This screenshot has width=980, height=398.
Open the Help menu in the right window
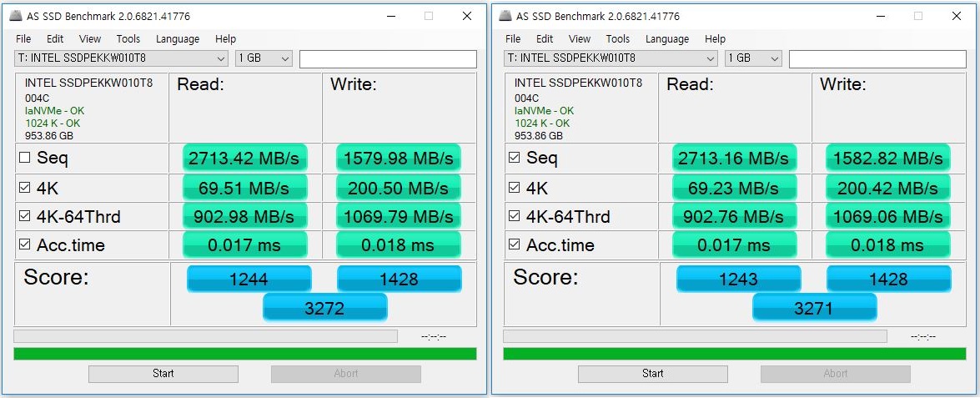pos(715,38)
